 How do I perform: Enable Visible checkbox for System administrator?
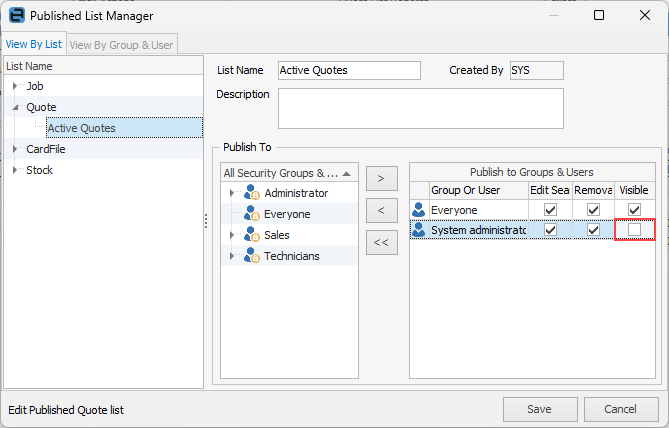click(634, 230)
